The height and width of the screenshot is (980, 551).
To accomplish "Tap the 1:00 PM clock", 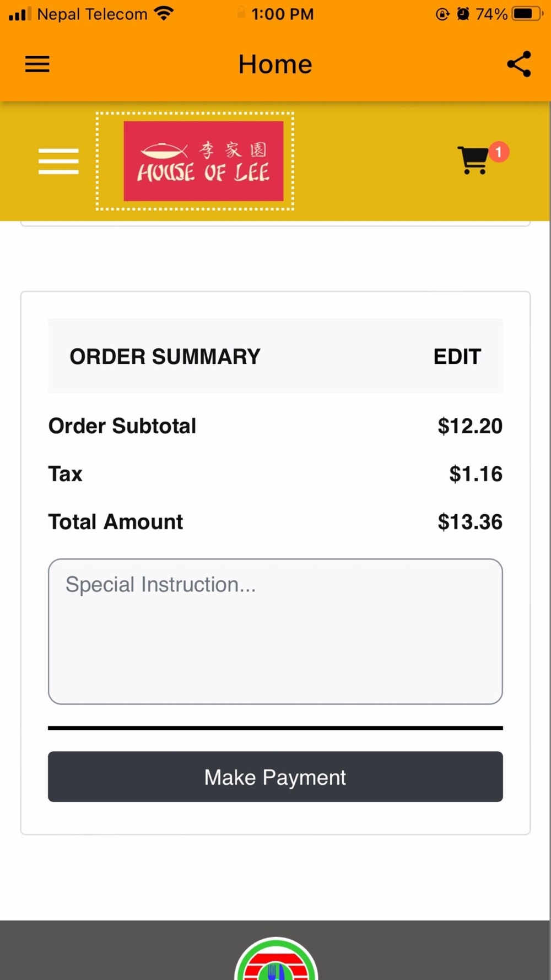I will point(282,14).
